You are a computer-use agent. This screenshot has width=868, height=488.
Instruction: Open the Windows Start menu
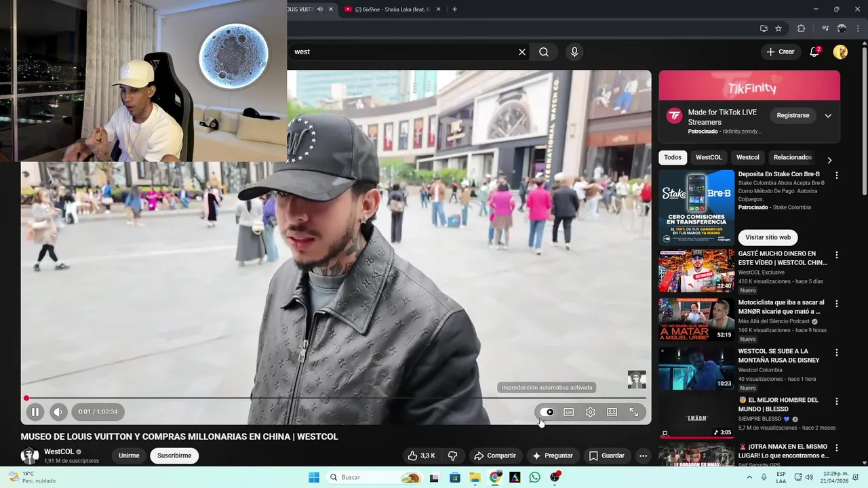pyautogui.click(x=313, y=477)
